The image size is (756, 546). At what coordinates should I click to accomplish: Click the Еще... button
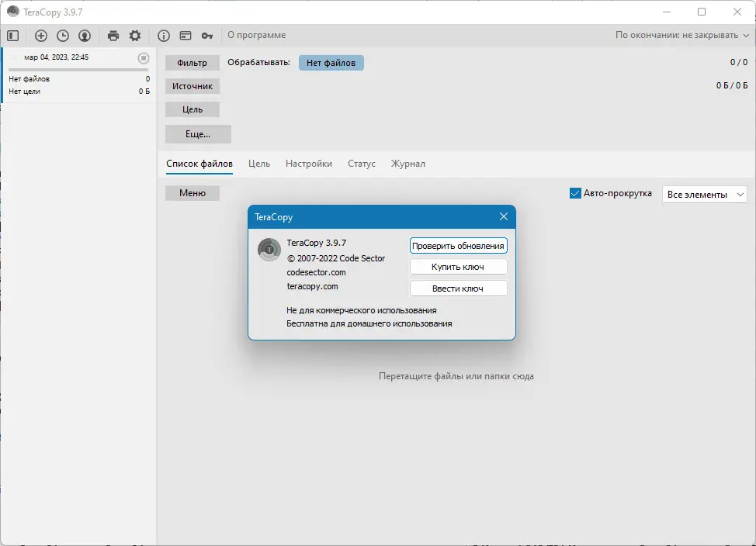198,134
